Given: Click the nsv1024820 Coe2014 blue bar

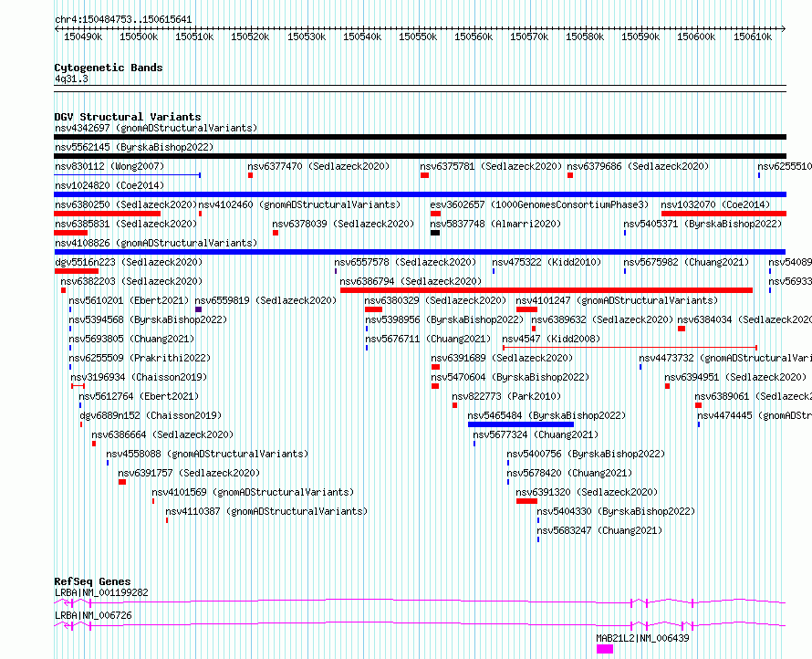Looking at the screenshot, I should [x=420, y=194].
